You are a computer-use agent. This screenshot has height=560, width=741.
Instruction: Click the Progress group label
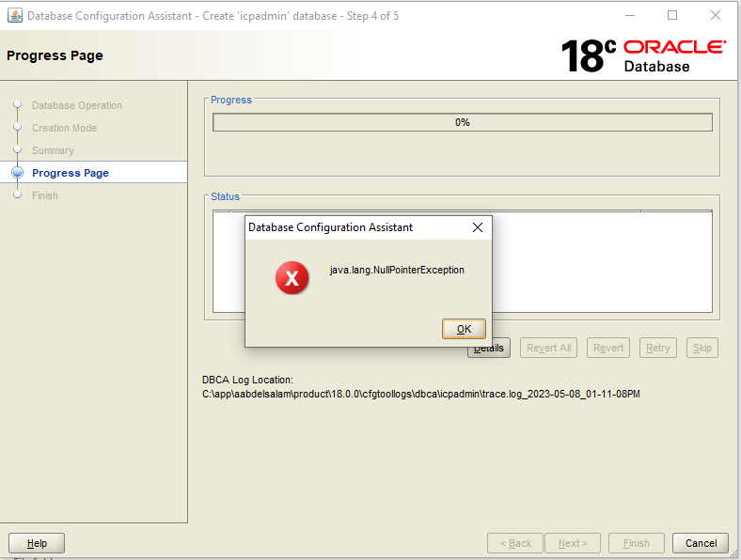coord(231,100)
